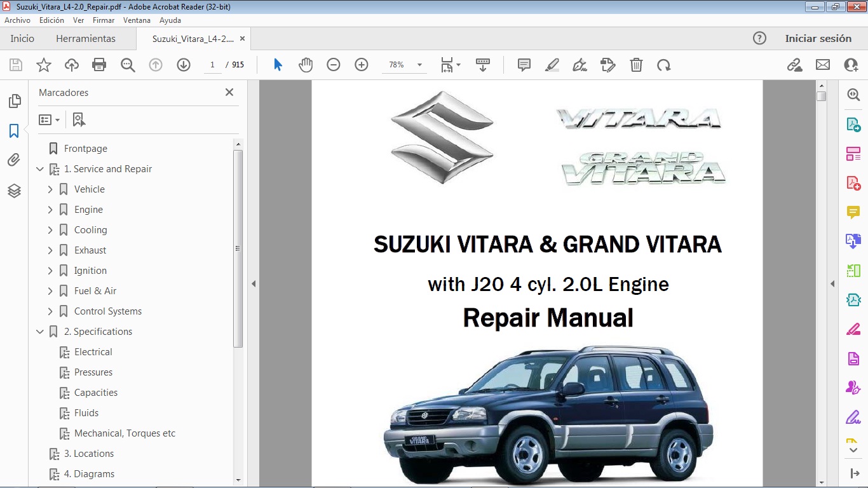Switch to the Inicio tab
The height and width of the screenshot is (488, 868).
[22, 38]
